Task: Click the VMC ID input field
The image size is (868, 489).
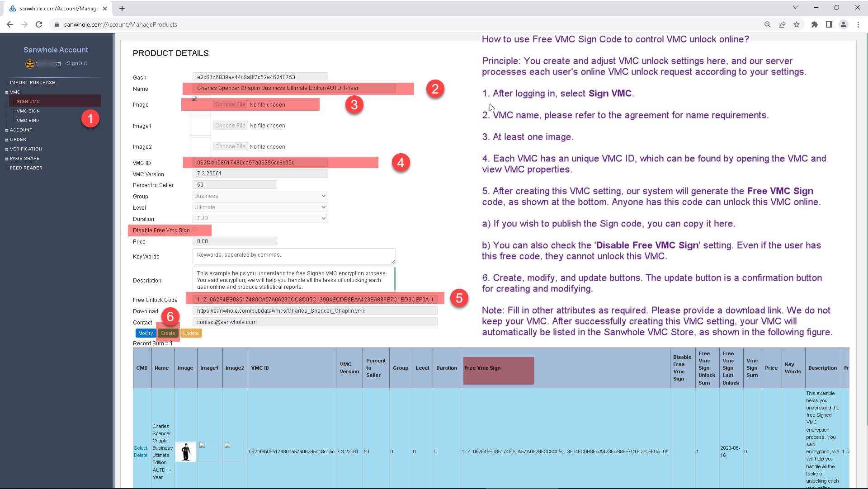Action: [260, 163]
